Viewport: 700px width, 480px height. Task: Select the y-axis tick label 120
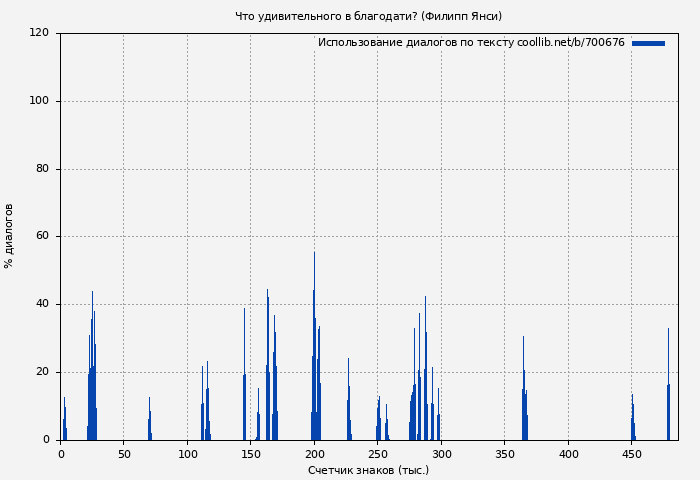(39, 33)
